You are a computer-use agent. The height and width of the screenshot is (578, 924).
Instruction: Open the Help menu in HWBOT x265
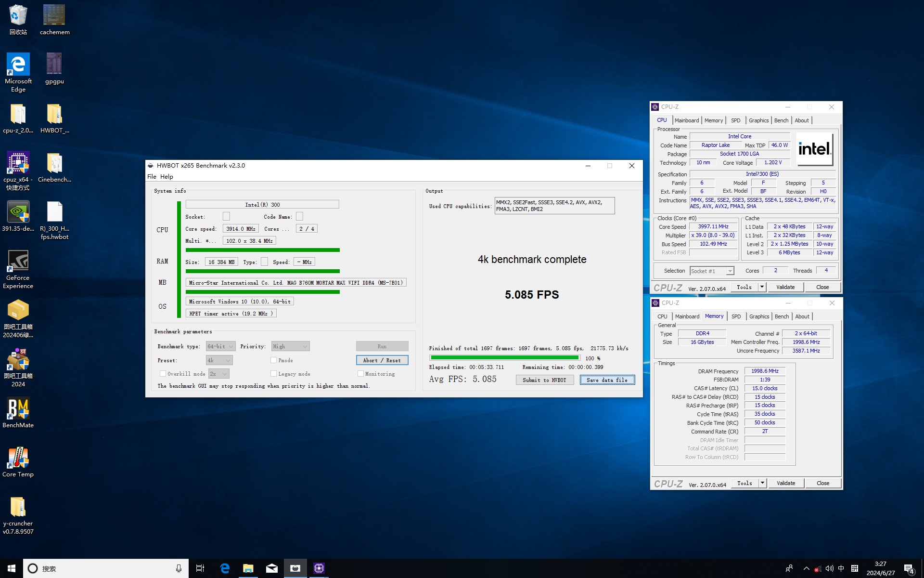coord(167,177)
